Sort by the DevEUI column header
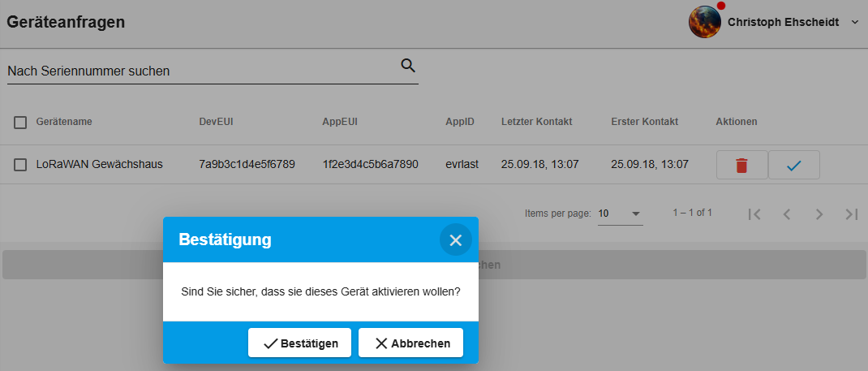This screenshot has width=868, height=371. (216, 122)
